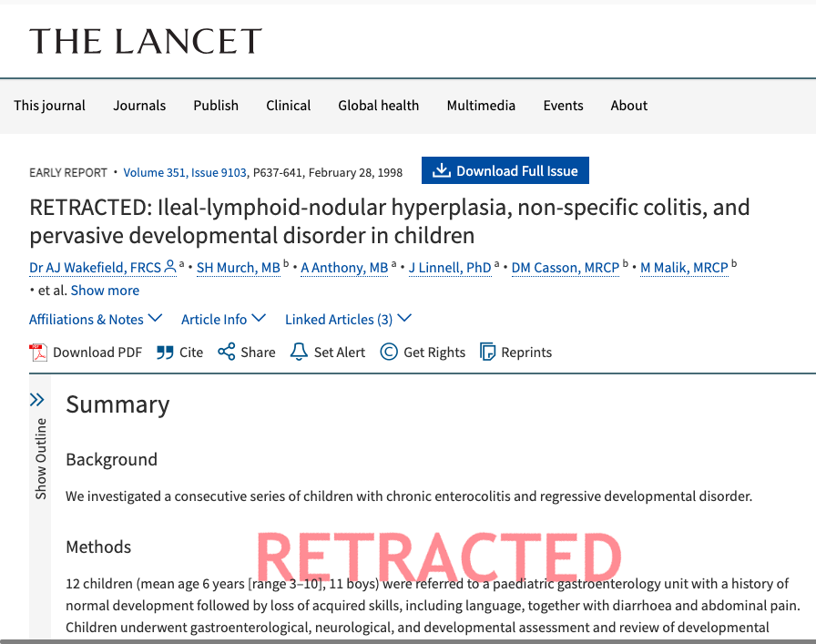Click the Download Full Issue button
The image size is (816, 644).
pos(505,171)
